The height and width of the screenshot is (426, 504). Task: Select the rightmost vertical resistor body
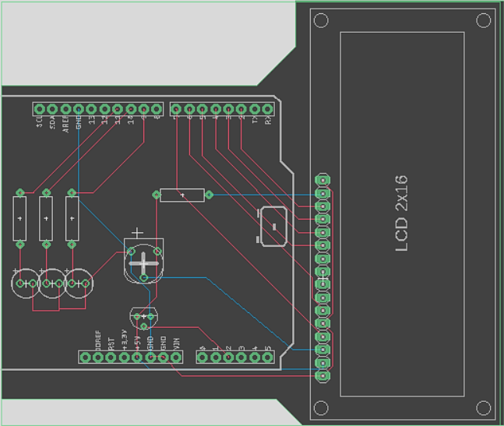click(72, 219)
